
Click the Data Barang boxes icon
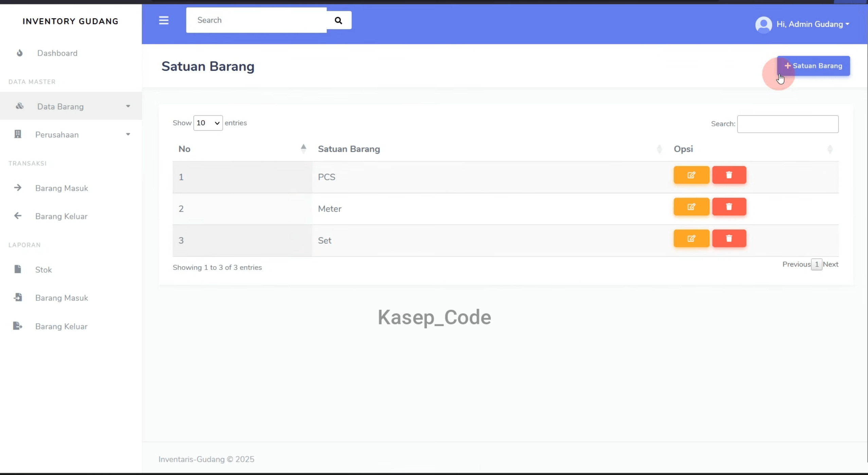click(x=20, y=106)
